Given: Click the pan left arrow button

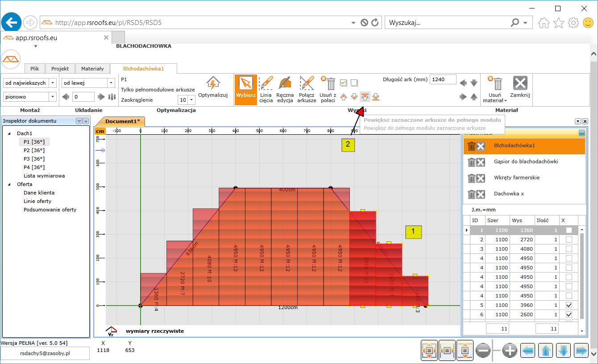Looking at the screenshot, I should [x=528, y=351].
